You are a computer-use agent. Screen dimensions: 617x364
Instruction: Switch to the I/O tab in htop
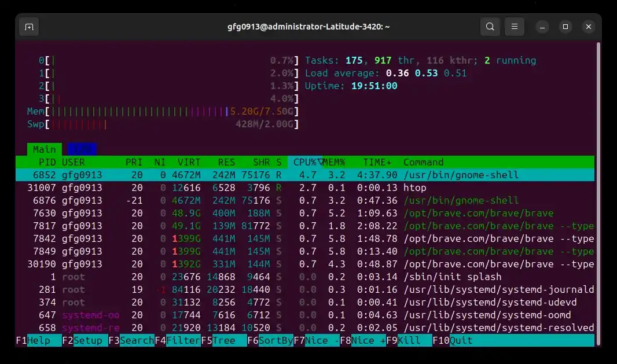point(82,149)
